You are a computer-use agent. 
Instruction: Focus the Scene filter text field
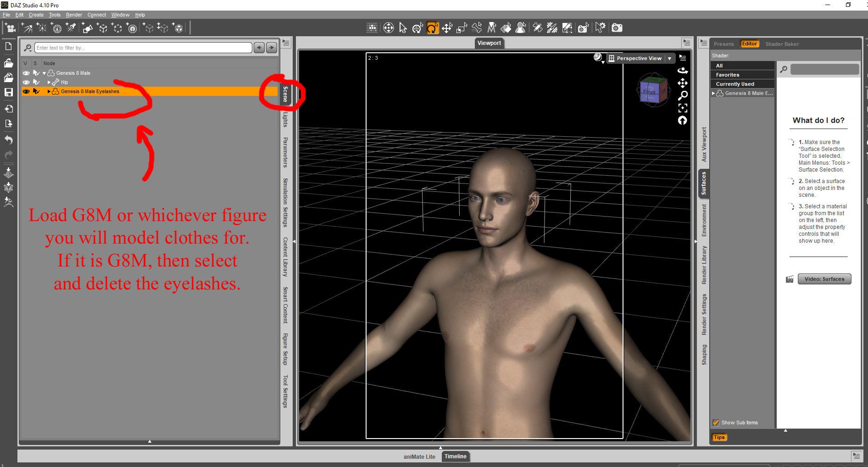143,48
